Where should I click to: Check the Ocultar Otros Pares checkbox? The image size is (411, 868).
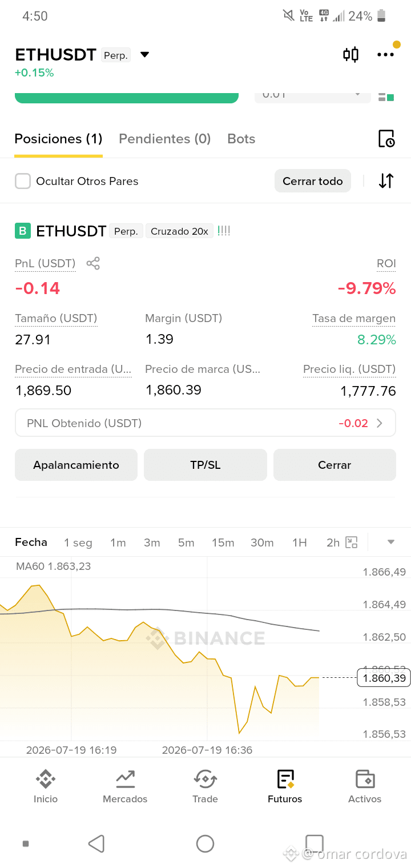[23, 181]
